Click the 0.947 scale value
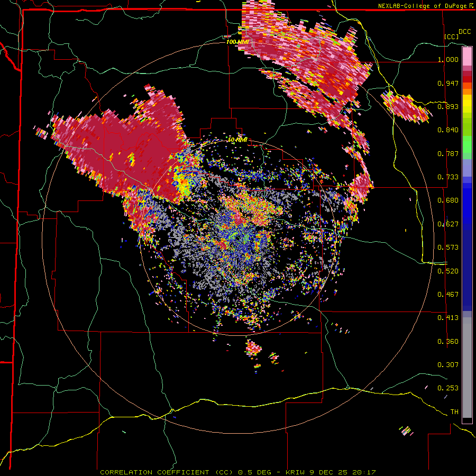Viewport: 476px width, 476px height. 448,83
